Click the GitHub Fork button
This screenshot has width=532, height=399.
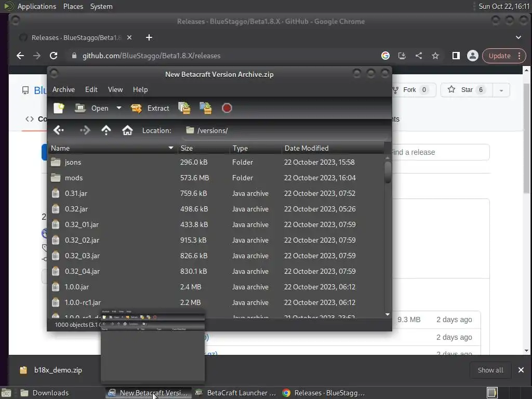pos(413,89)
